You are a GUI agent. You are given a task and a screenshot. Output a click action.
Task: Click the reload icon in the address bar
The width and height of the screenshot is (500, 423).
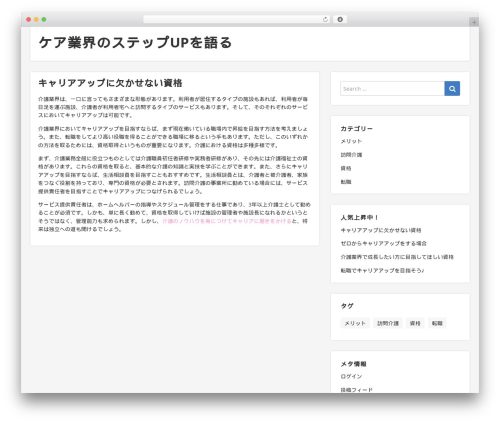pyautogui.click(x=325, y=19)
